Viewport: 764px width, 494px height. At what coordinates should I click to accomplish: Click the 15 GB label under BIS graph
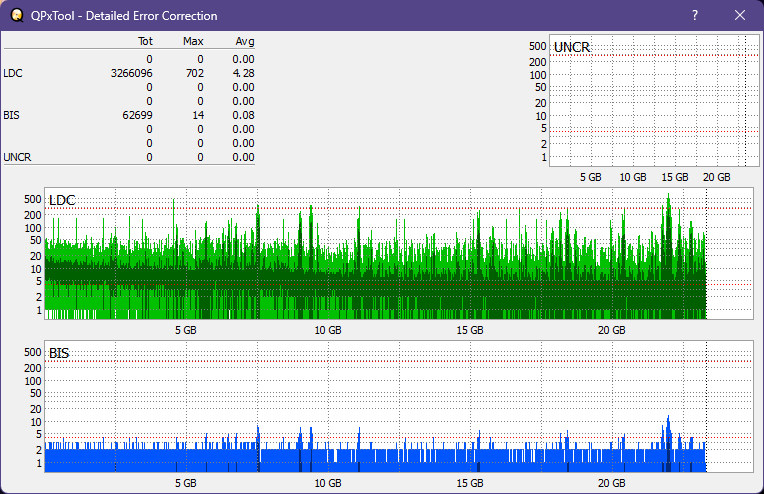click(470, 483)
